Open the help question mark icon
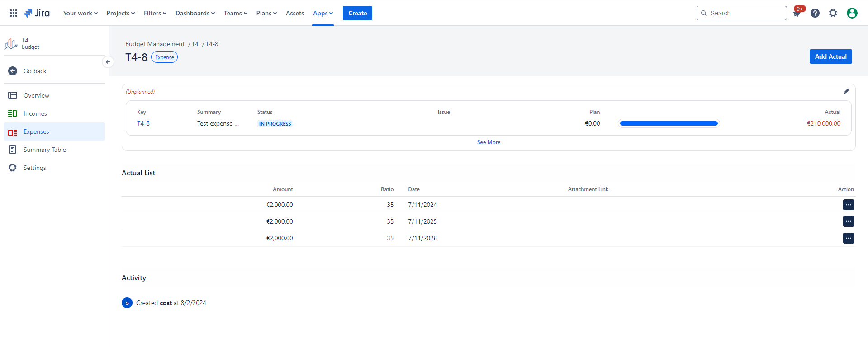 click(x=815, y=13)
